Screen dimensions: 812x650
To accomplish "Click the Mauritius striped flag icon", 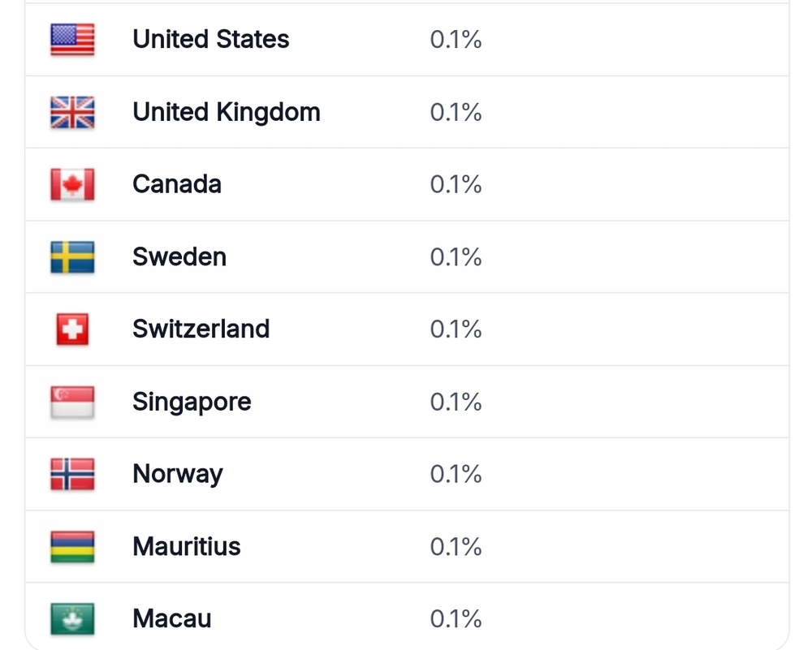I will click(72, 546).
